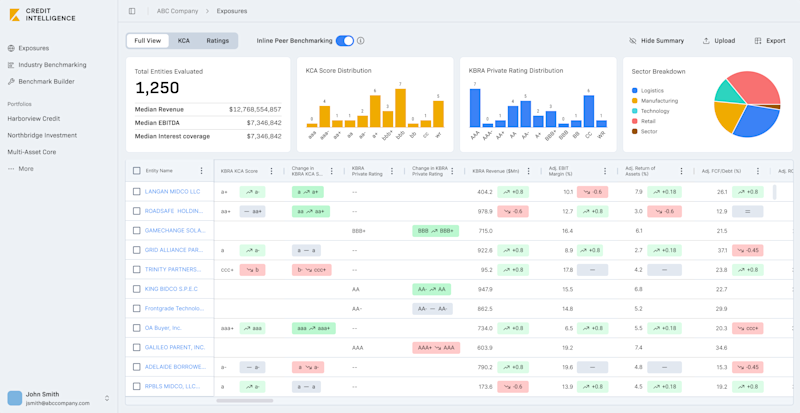Image resolution: width=800 pixels, height=413 pixels.
Task: Open the Entity Name column options menu
Action: pyautogui.click(x=202, y=171)
